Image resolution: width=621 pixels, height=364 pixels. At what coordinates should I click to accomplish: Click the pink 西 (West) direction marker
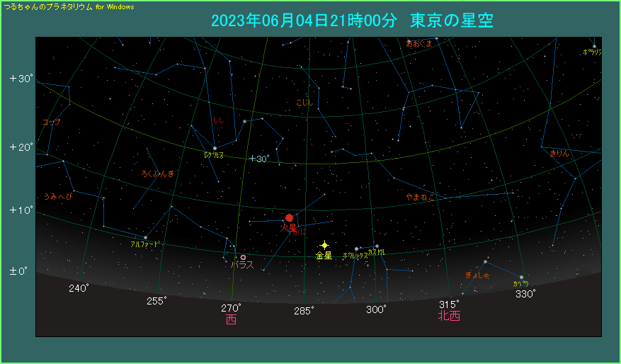231,320
